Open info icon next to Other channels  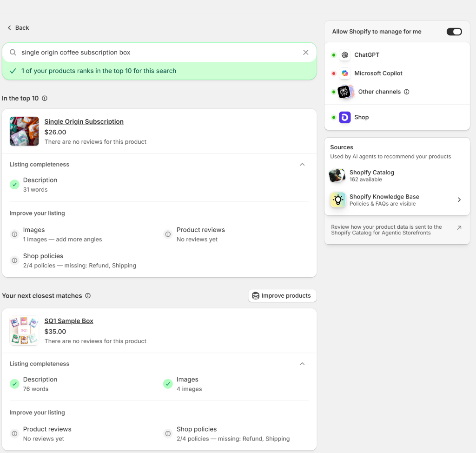pyautogui.click(x=406, y=92)
